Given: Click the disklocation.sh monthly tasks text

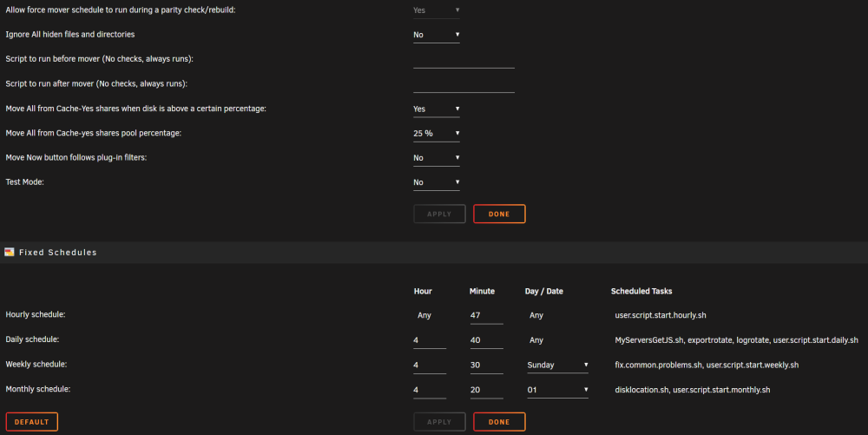Looking at the screenshot, I should click(693, 390).
